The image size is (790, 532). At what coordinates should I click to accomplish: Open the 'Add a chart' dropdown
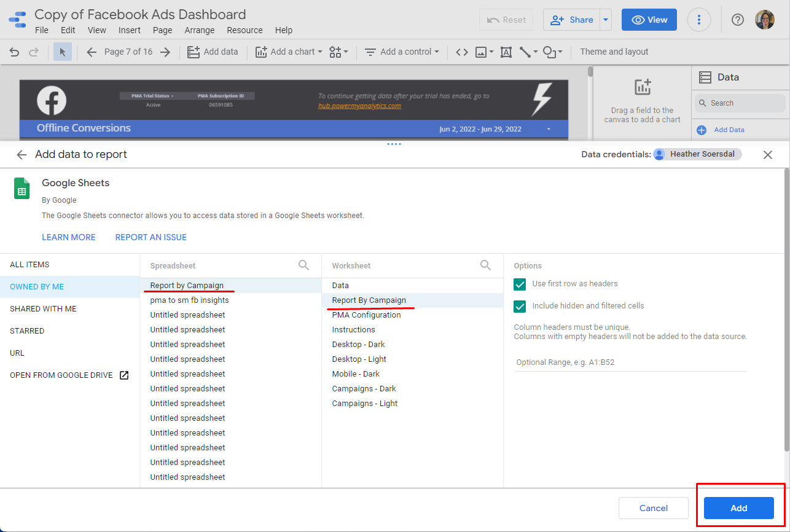pyautogui.click(x=289, y=52)
